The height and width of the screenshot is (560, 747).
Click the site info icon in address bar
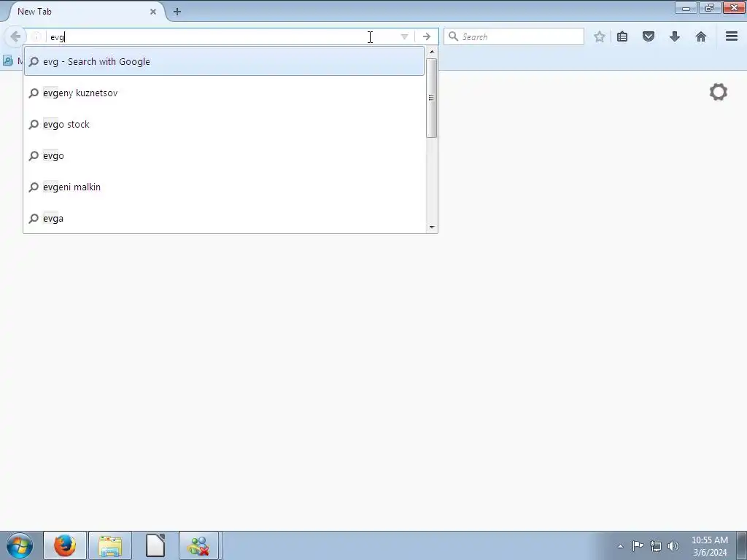[x=36, y=36]
